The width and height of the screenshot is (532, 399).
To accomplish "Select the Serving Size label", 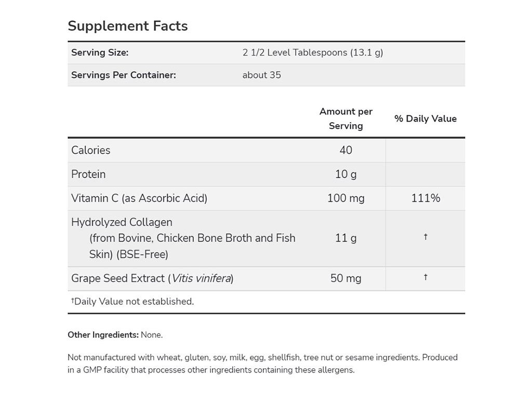I will click(100, 52).
